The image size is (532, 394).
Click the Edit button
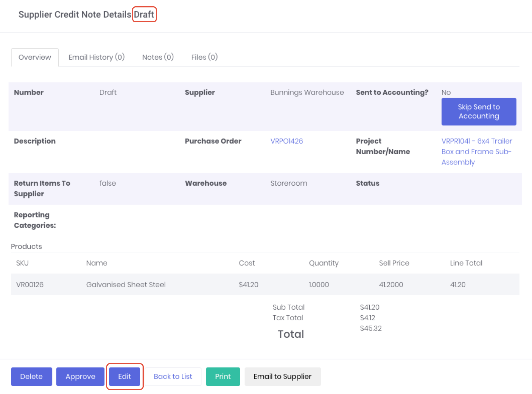pyautogui.click(x=125, y=376)
